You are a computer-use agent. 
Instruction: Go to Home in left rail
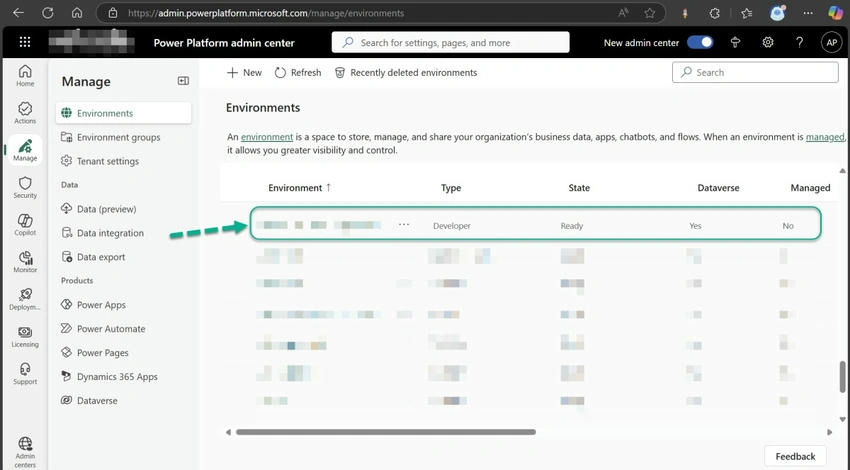point(25,75)
